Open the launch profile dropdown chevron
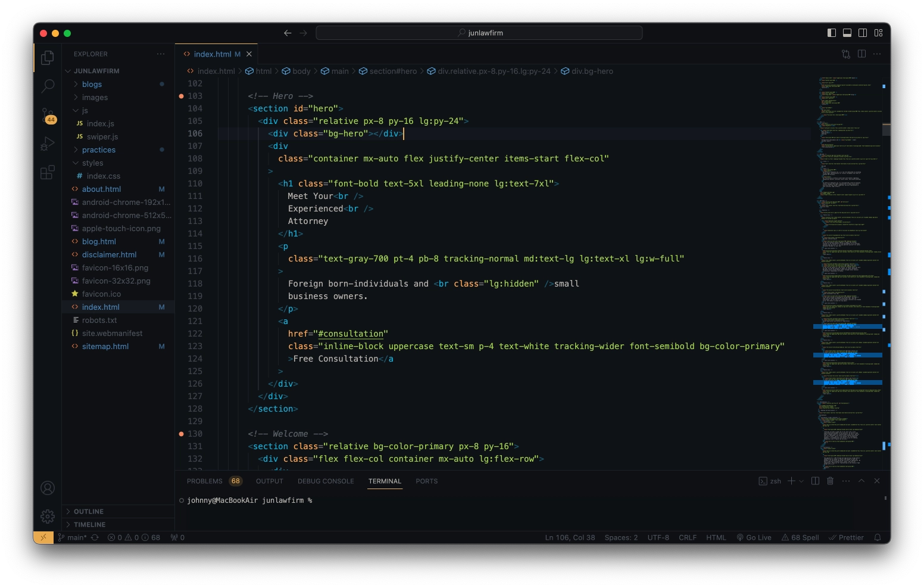 pyautogui.click(x=801, y=481)
